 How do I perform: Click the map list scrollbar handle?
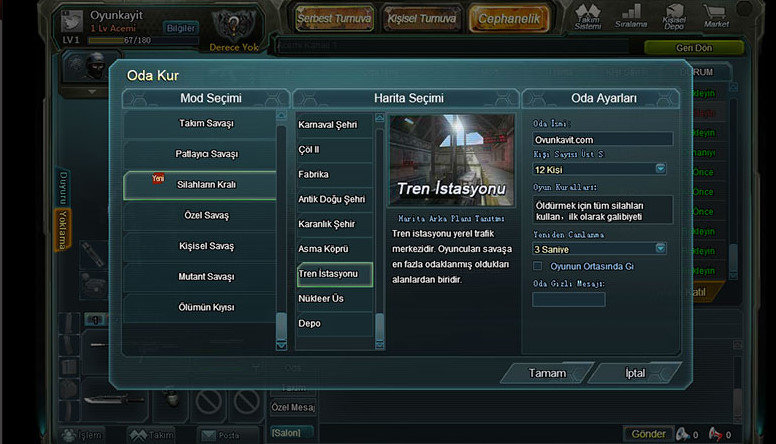[x=380, y=326]
